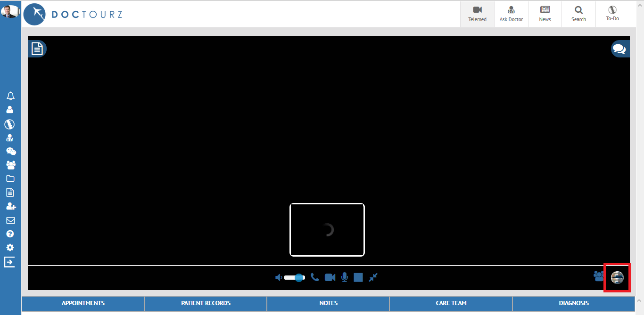Viewport: 644px width, 315px height.
Task: Toggle the microphone in call controls
Action: (x=345, y=277)
